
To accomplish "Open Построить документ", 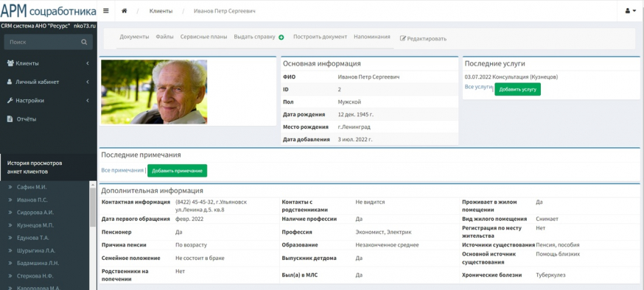I will coord(320,37).
